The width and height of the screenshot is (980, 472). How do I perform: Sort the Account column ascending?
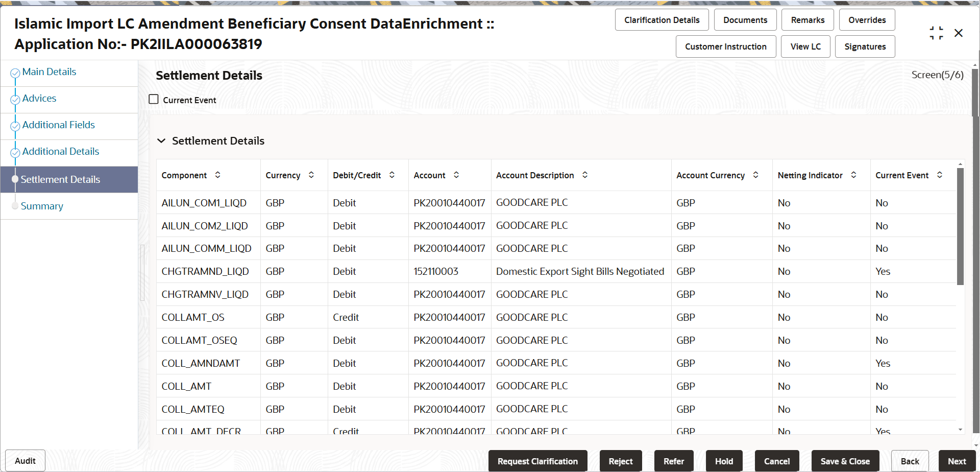(456, 175)
